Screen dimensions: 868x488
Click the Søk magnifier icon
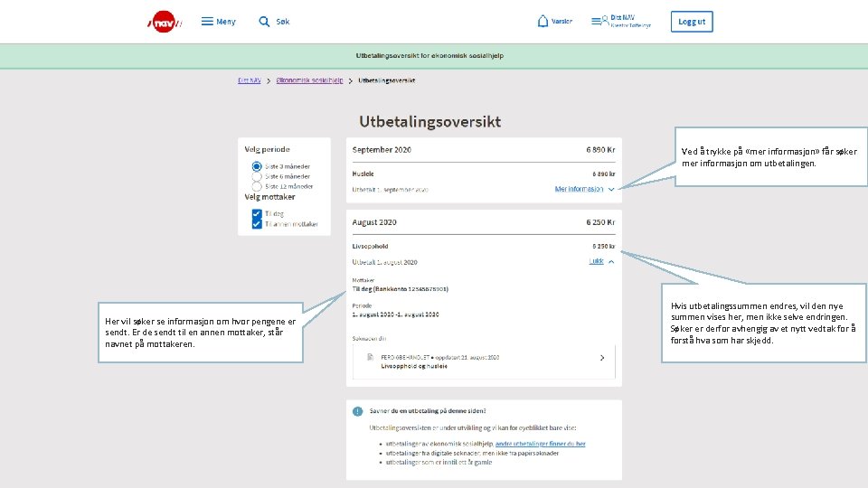[264, 21]
